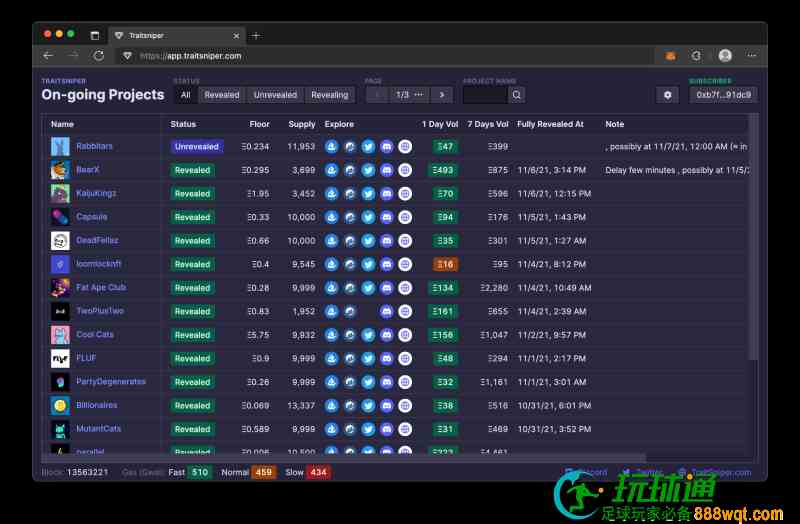Open website globe icon in BearX row
This screenshot has height=524, width=800.
click(405, 170)
